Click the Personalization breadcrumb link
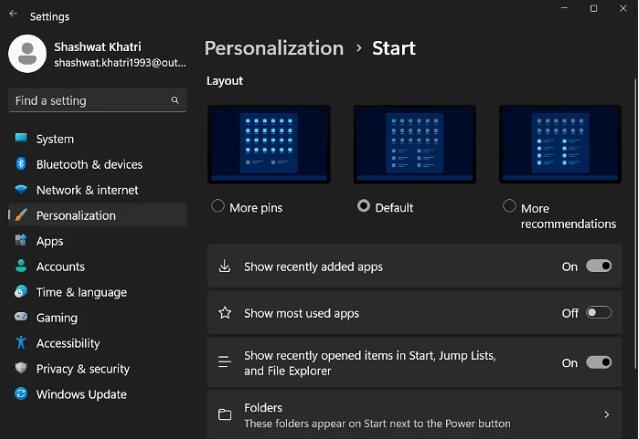This screenshot has height=439, width=639. 274,49
